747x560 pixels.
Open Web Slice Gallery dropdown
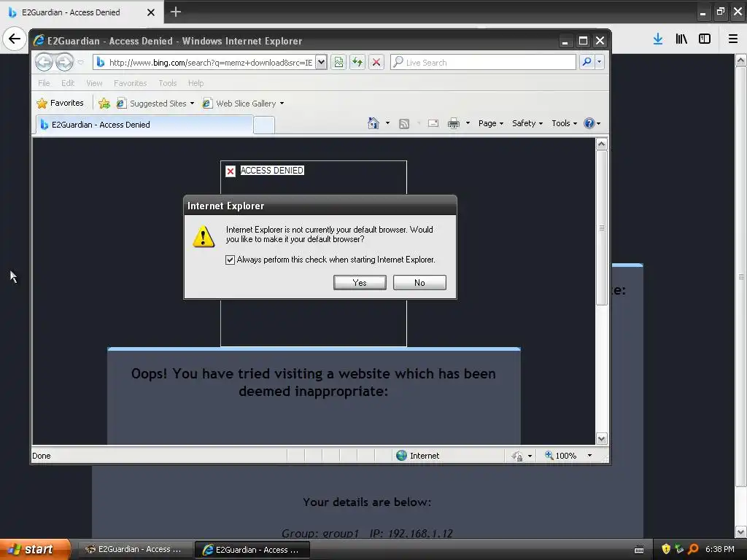[243, 104]
